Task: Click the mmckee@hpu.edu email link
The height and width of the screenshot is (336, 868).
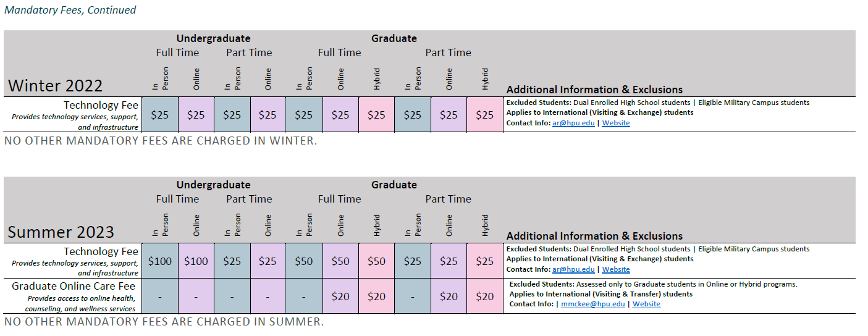Action: click(592, 304)
